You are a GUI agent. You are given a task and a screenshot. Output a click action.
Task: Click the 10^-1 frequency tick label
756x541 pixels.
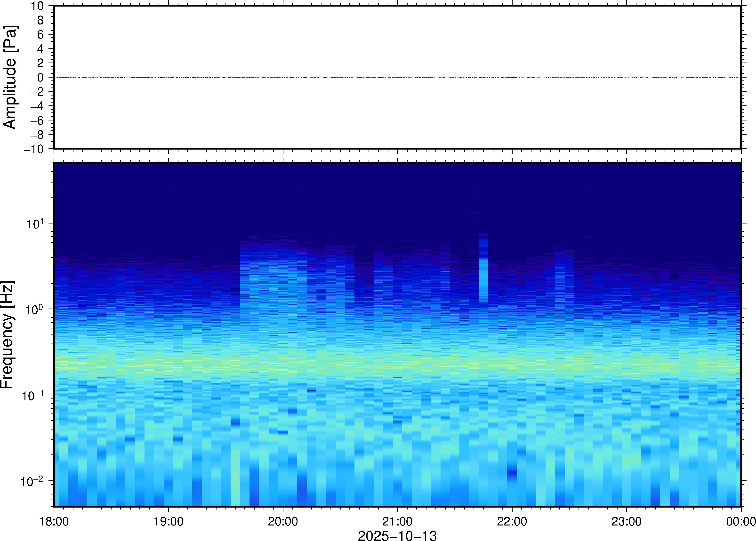(33, 396)
